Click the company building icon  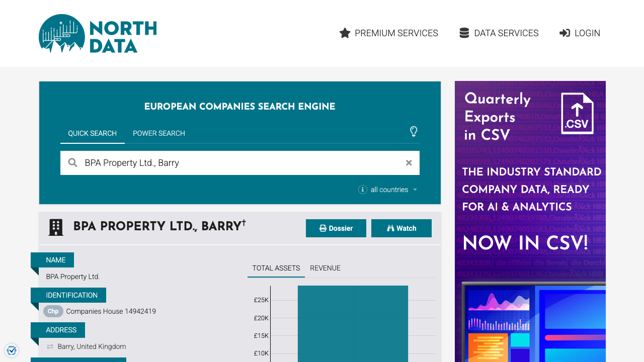(x=56, y=227)
